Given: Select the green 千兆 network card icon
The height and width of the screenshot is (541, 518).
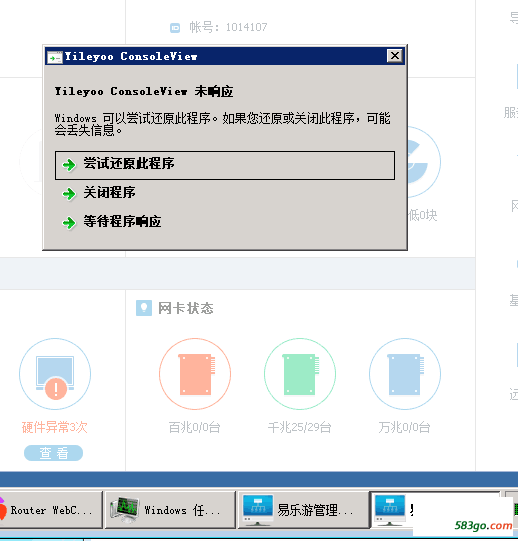Looking at the screenshot, I should click(300, 374).
